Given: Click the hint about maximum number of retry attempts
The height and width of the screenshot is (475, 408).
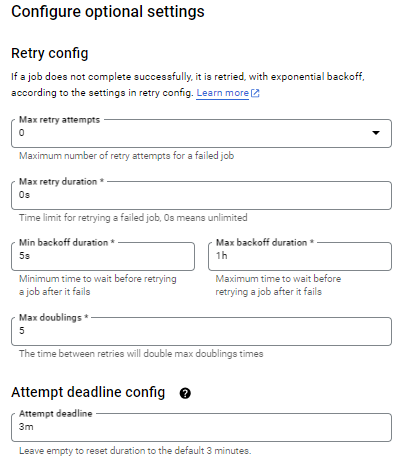Looking at the screenshot, I should click(x=127, y=156).
